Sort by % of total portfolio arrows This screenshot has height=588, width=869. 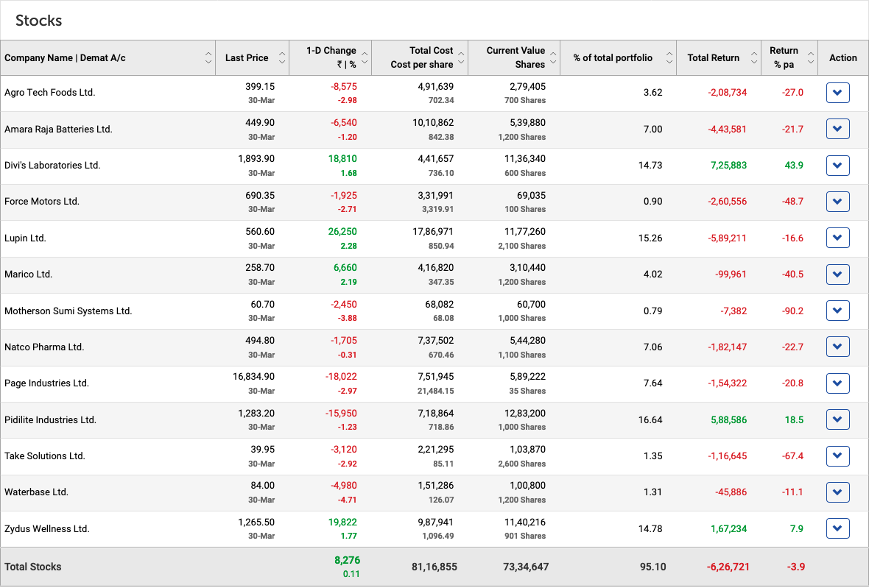pos(669,57)
